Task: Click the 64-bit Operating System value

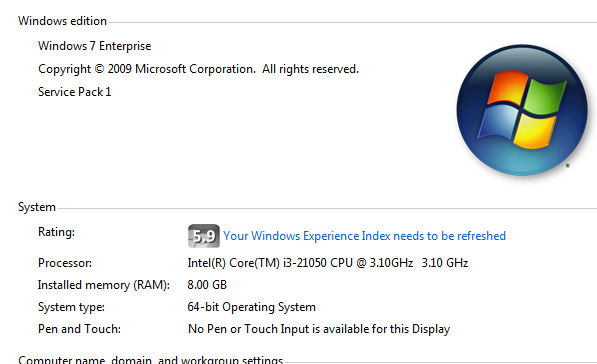Action: pyautogui.click(x=252, y=307)
